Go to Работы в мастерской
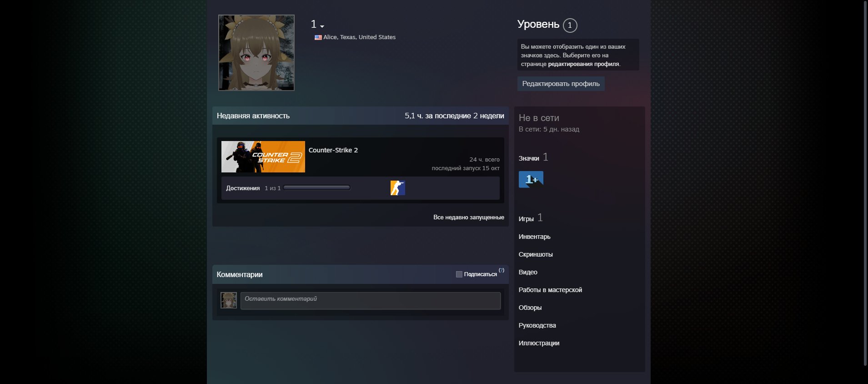Viewport: 868px width, 384px height. tap(550, 290)
